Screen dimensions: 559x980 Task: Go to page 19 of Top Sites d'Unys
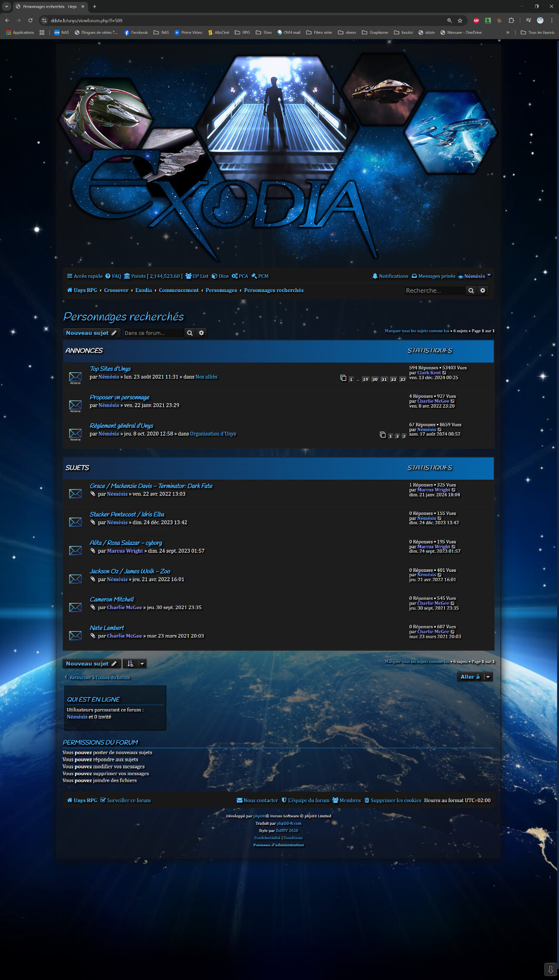click(365, 379)
